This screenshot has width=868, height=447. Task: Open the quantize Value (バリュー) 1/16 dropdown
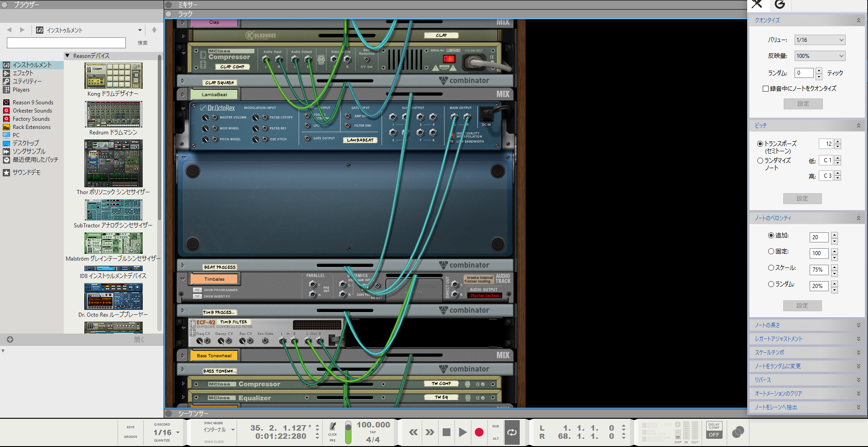[820, 40]
